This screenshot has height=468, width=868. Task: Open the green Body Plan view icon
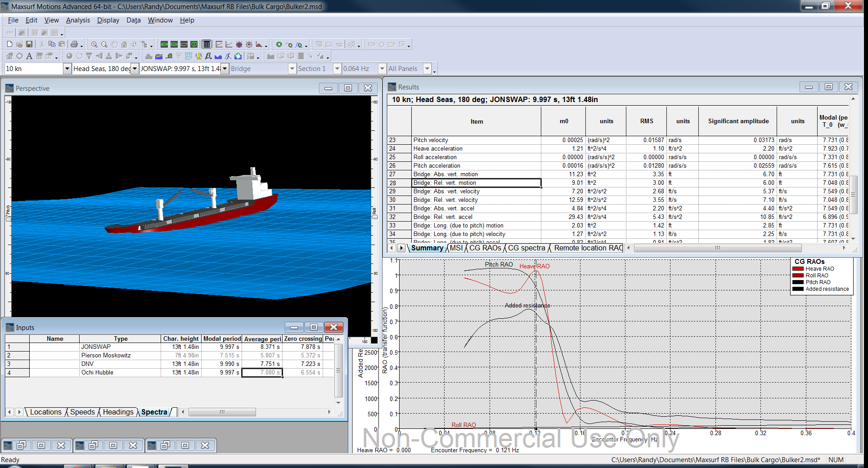(194, 44)
